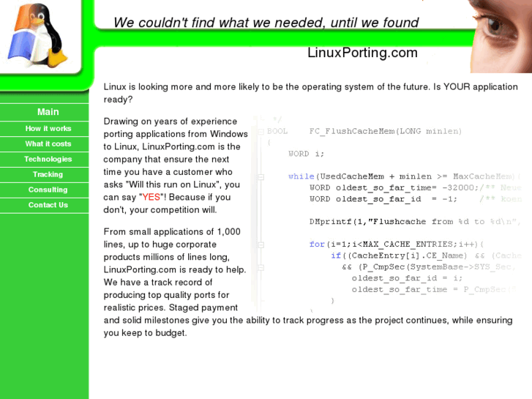The width and height of the screenshot is (532, 399).
Task: Go to the How it works page
Action: coord(48,129)
